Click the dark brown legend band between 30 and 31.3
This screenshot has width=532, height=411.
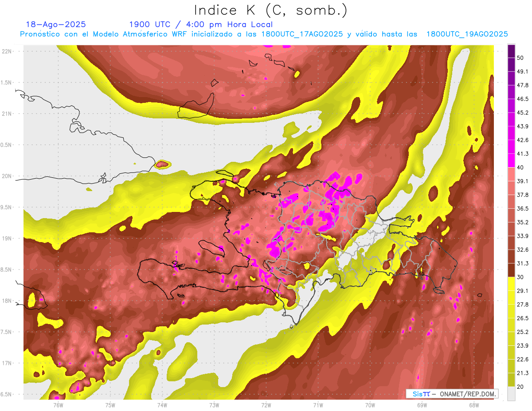[511, 270]
